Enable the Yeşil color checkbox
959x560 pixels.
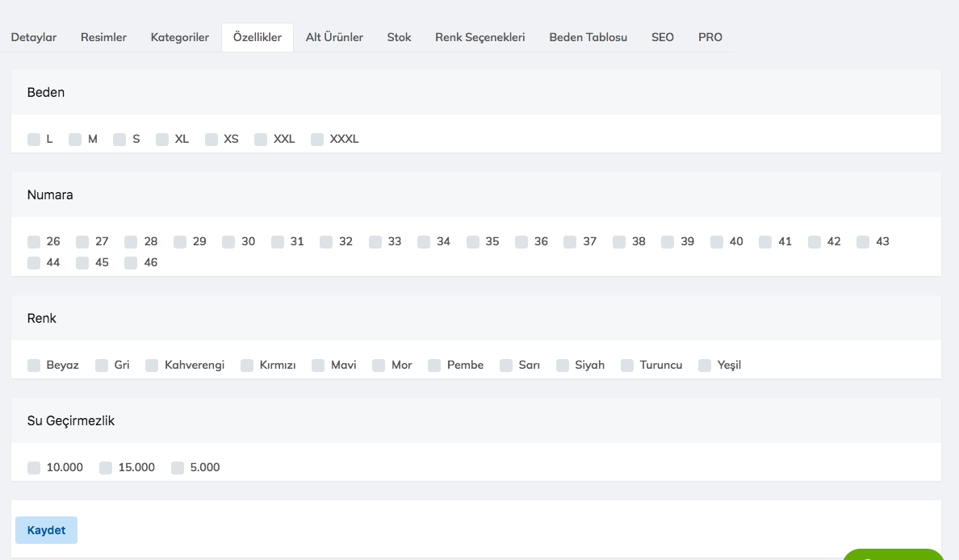(x=705, y=366)
